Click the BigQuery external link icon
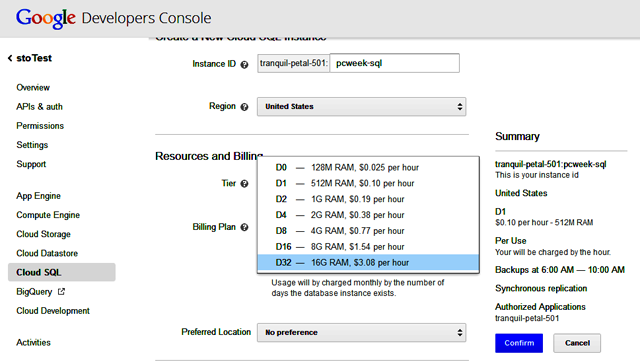 point(61,291)
